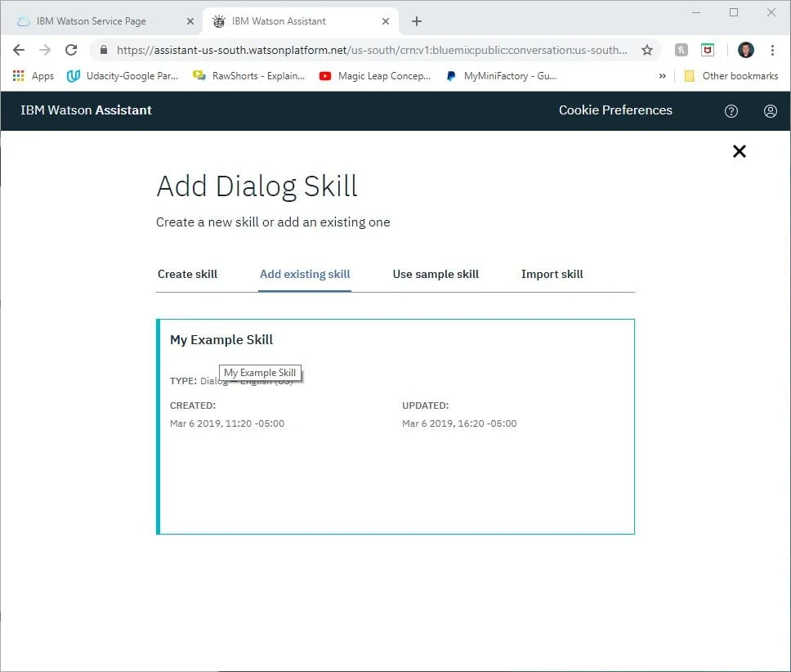
Task: Open new browser tab
Action: (416, 21)
